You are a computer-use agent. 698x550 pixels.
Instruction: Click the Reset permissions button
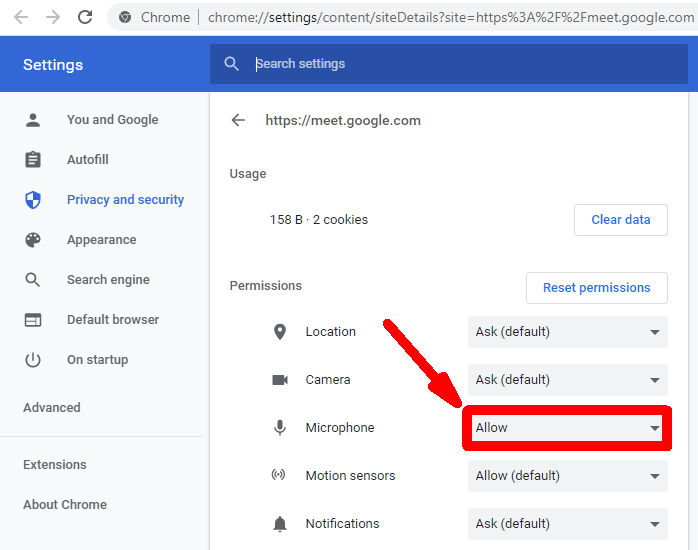[x=596, y=288]
